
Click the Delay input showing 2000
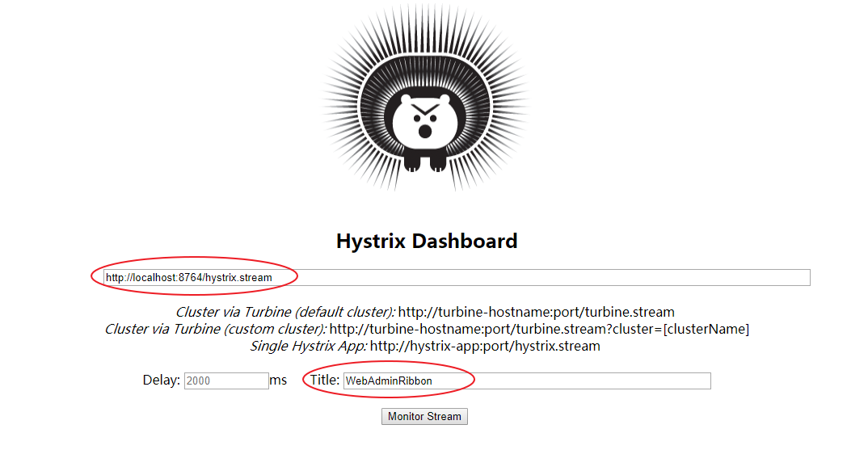(226, 381)
